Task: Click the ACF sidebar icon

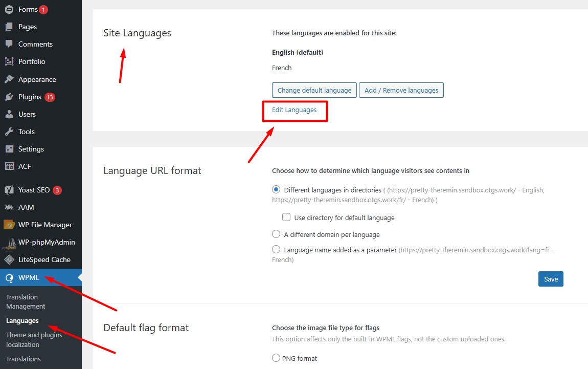Action: pos(9,166)
